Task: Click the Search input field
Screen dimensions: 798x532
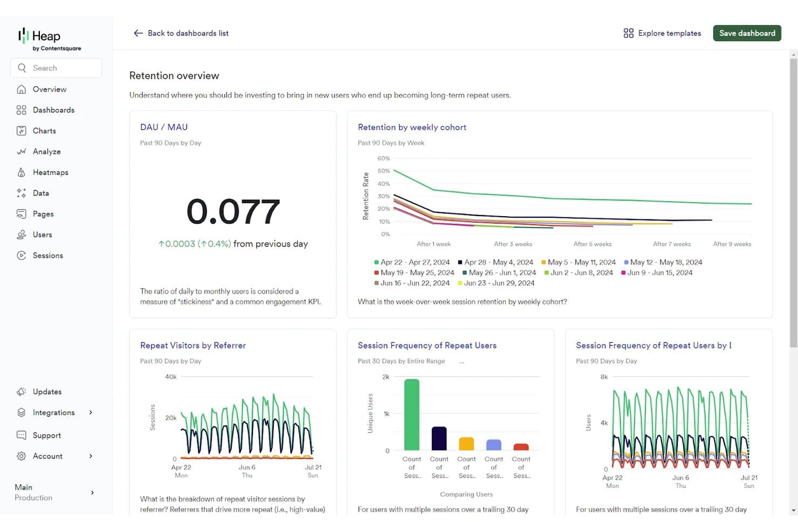Action: click(56, 68)
